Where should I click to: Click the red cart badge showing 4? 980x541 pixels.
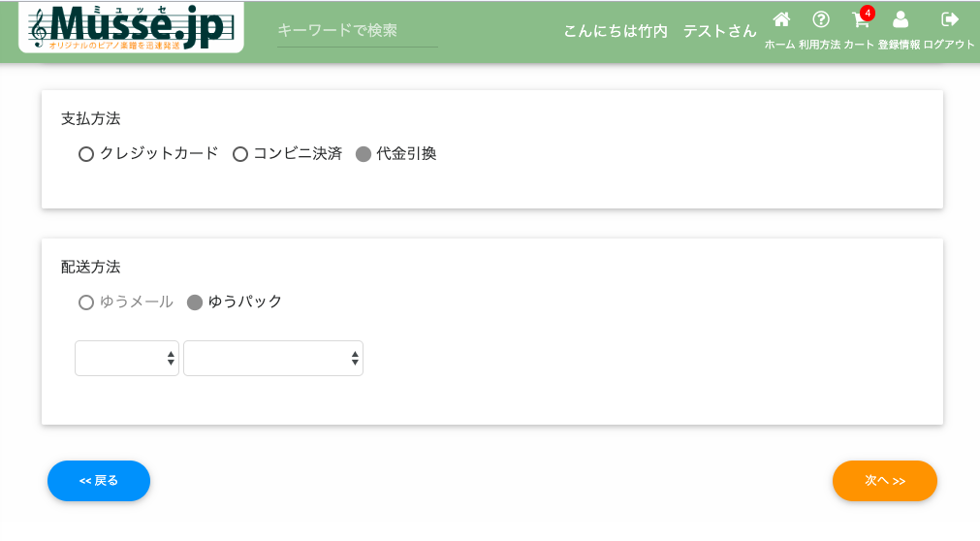pyautogui.click(x=868, y=14)
